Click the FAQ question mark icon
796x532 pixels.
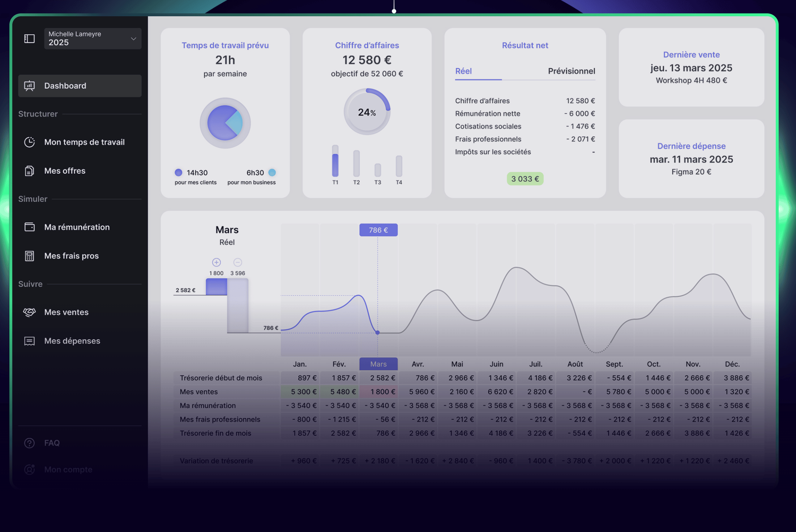pos(29,443)
